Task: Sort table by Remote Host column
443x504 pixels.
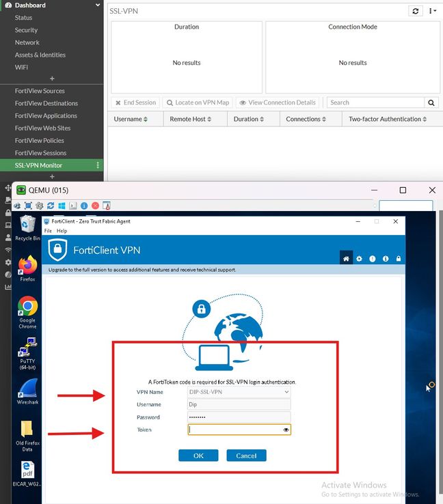Action: (x=191, y=120)
